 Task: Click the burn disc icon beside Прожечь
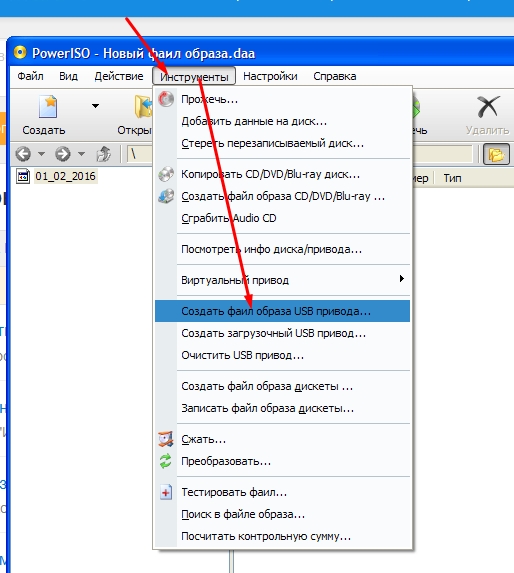tap(166, 99)
